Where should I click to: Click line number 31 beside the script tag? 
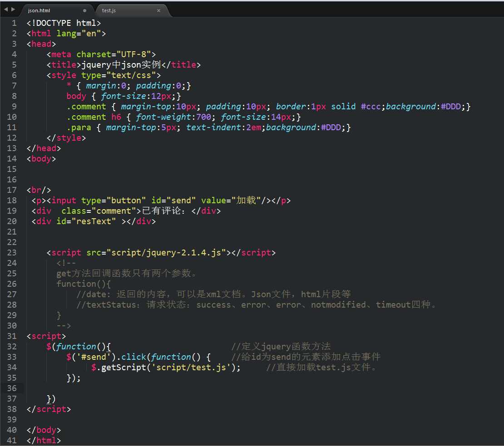tap(12, 336)
